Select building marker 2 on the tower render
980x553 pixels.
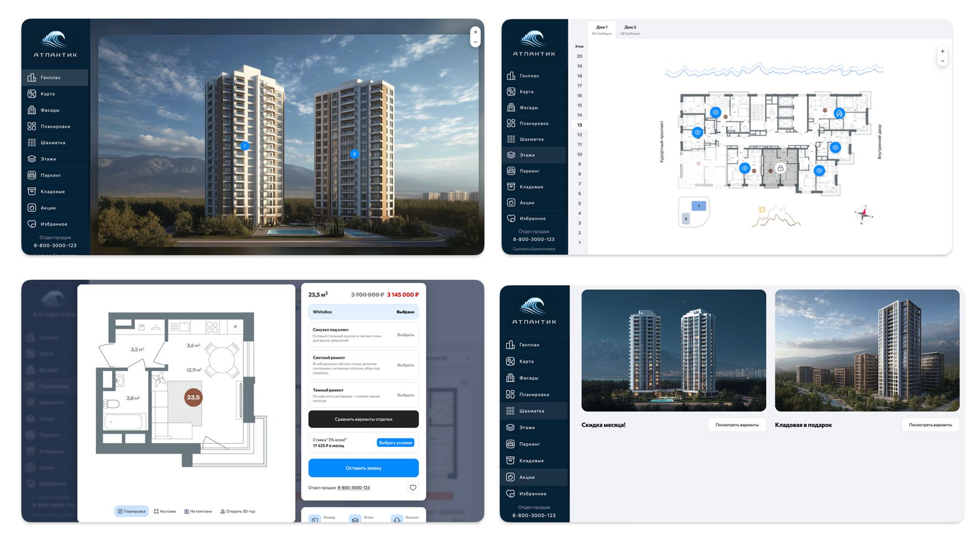click(354, 154)
